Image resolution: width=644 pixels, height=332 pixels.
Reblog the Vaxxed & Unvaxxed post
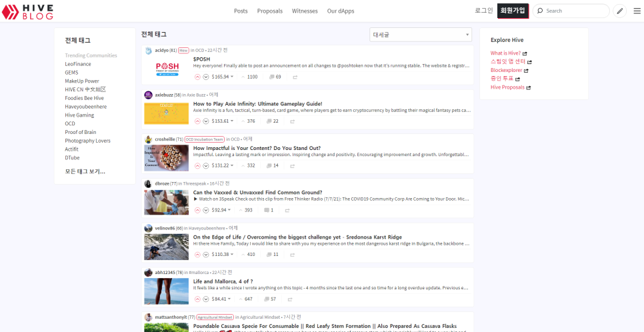(287, 211)
